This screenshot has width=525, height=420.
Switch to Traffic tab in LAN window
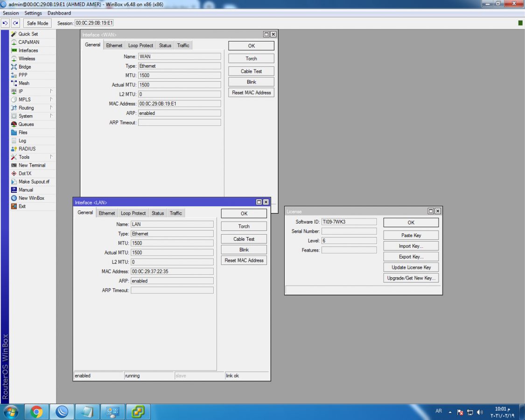[x=176, y=213]
